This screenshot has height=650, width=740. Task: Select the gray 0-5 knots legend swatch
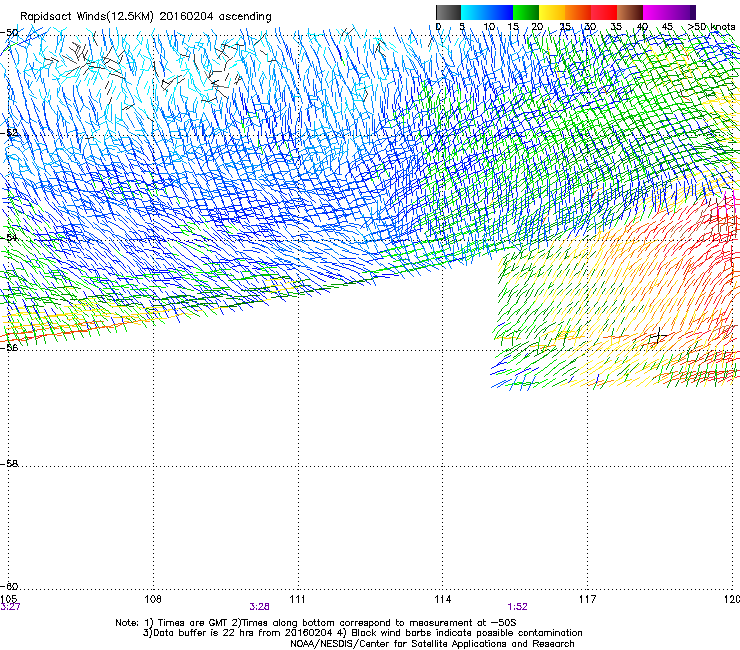click(448, 12)
